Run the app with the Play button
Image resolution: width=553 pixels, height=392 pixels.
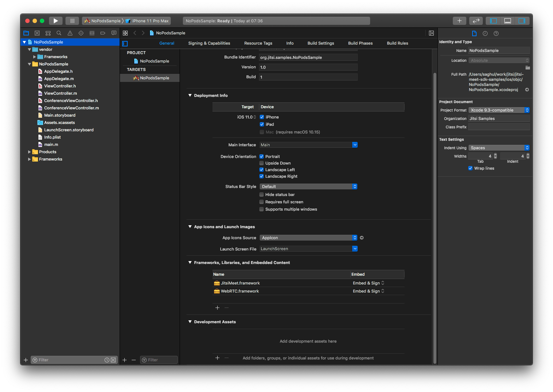point(56,21)
